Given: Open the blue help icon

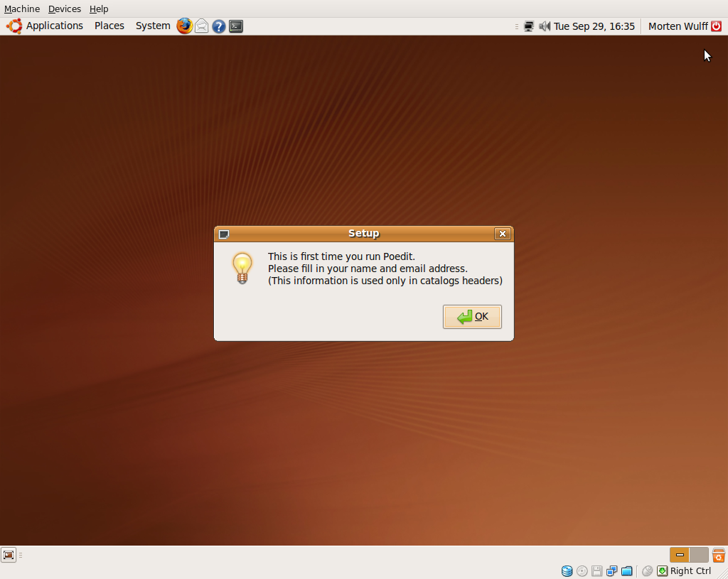Looking at the screenshot, I should [219, 26].
